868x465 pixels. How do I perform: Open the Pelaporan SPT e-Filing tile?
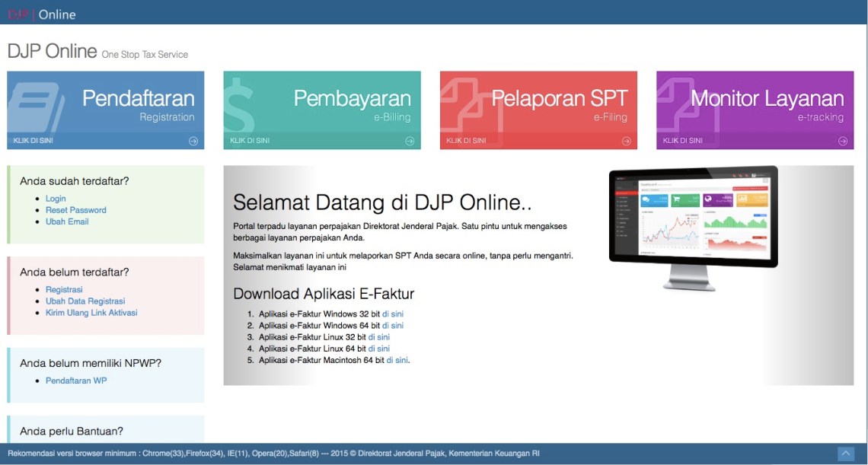(x=538, y=105)
